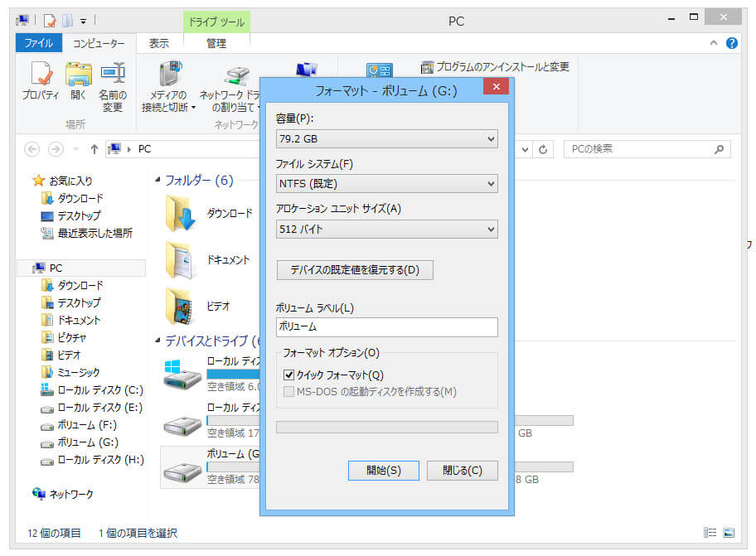The width and height of the screenshot is (756, 556).
Task: Collapse the Folders (フォルダー) (6) group
Action: [157, 180]
